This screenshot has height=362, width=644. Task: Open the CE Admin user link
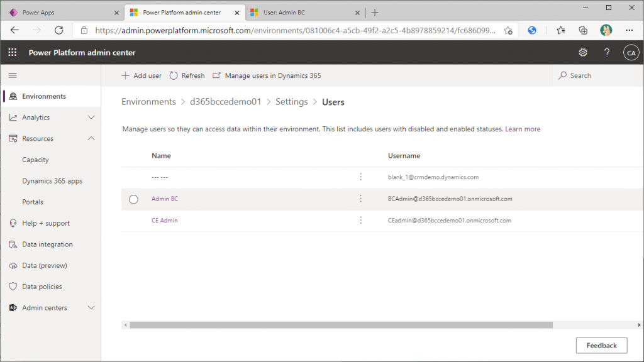click(164, 221)
